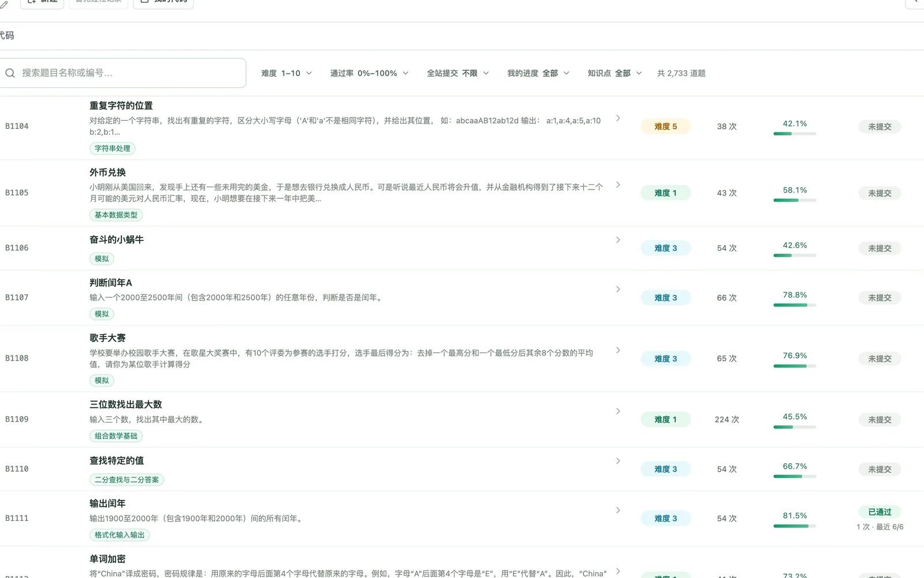Click the 格式化输入输出 tag

[x=120, y=535]
